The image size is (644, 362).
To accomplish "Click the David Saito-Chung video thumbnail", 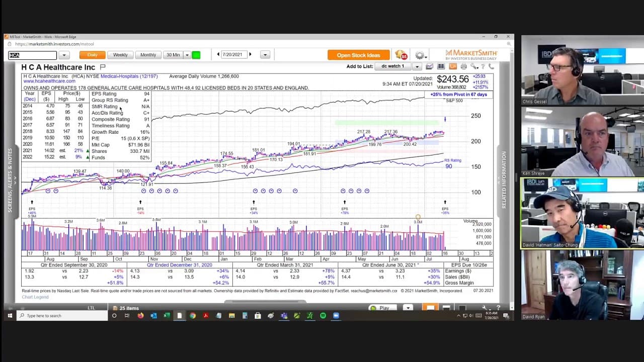I will pyautogui.click(x=583, y=213).
